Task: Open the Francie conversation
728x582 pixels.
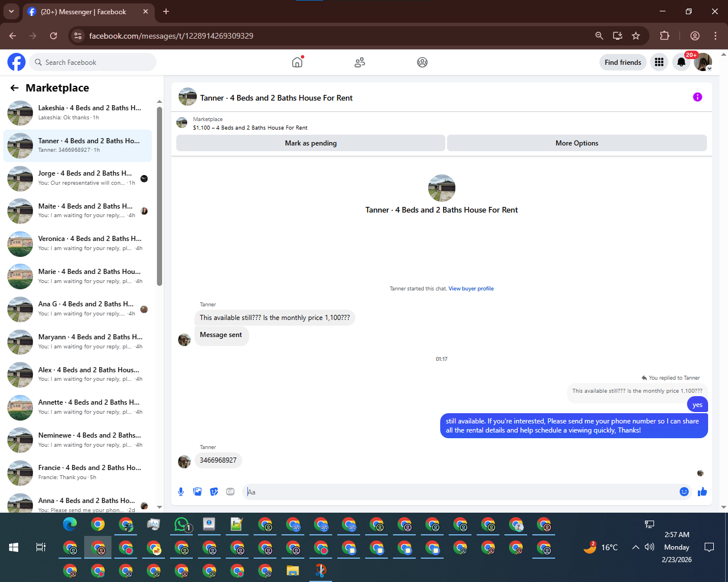Action: pos(78,472)
